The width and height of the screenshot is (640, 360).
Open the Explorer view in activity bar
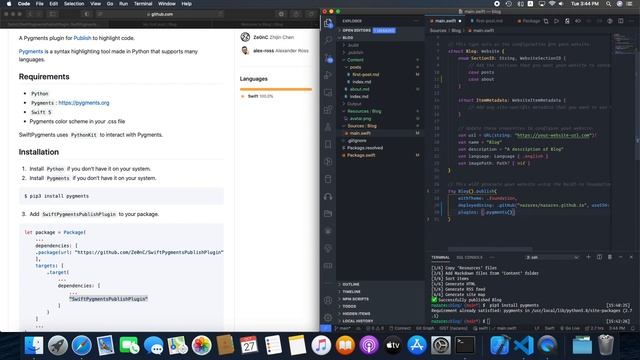point(328,23)
